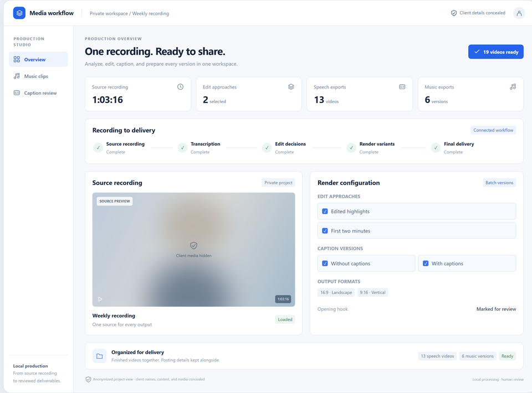Image resolution: width=532 pixels, height=393 pixels.
Task: Click the 6 versions music exports value
Action: tap(436, 100)
